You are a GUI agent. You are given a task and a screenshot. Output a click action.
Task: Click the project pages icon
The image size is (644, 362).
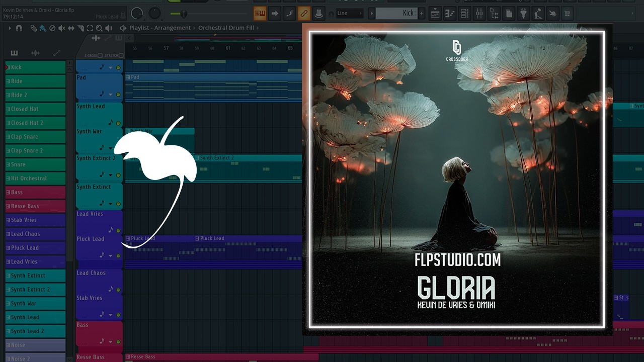point(509,13)
